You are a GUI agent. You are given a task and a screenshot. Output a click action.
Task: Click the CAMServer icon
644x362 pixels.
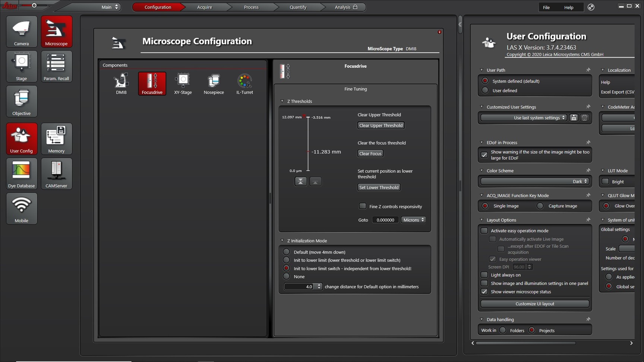tap(56, 174)
